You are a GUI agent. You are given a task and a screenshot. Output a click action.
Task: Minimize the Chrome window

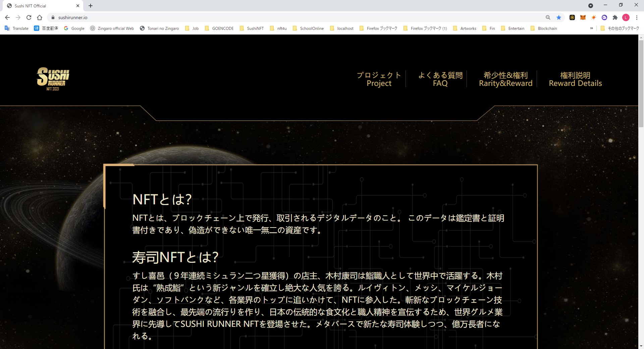pyautogui.click(x=605, y=5)
